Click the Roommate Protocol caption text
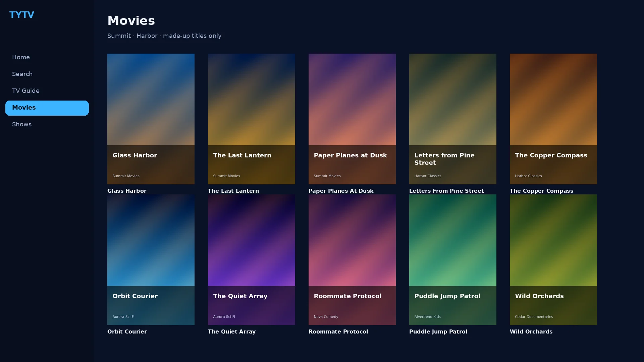644x362 pixels. tap(338, 331)
